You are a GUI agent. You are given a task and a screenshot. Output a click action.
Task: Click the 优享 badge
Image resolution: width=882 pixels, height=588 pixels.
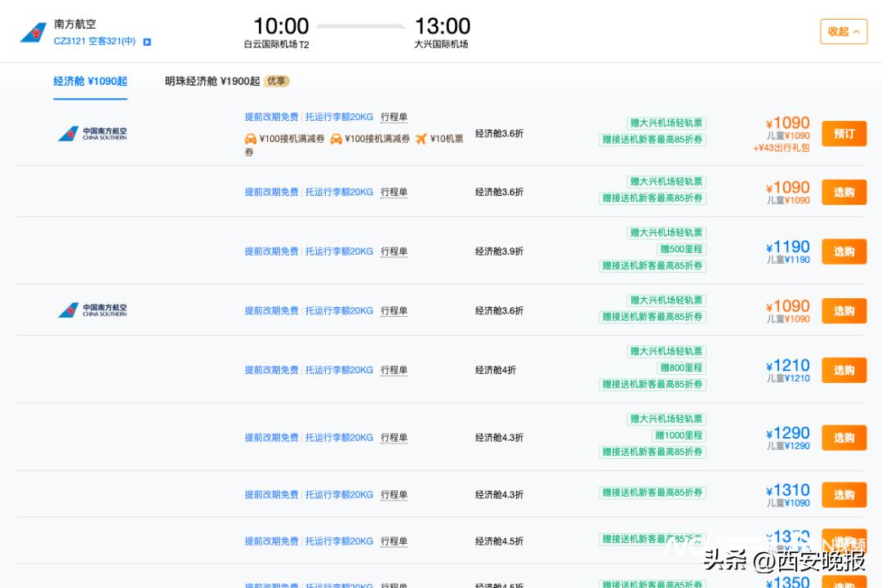[x=276, y=81]
